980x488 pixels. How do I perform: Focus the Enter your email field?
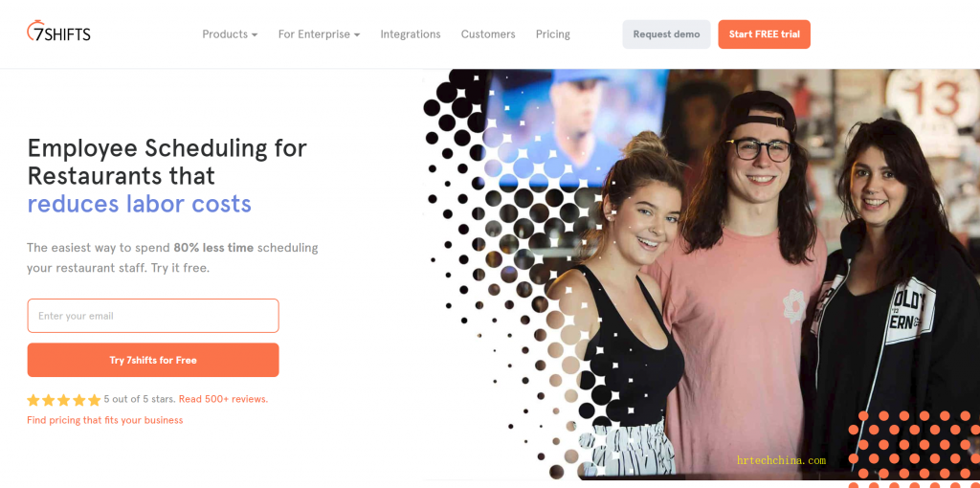pos(153,316)
